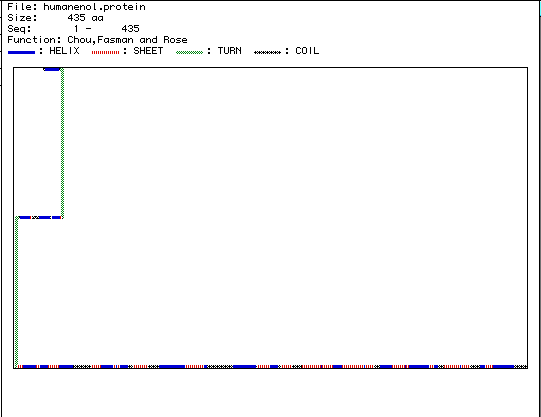Click the short blue helix segment at the plot's top
The width and height of the screenshot is (541, 417).
point(52,69)
